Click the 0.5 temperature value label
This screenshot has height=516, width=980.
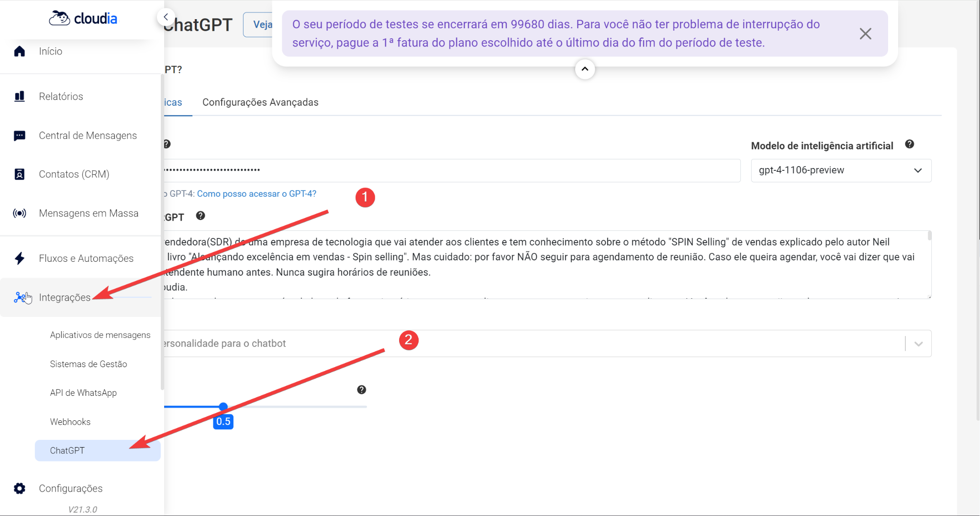(223, 421)
